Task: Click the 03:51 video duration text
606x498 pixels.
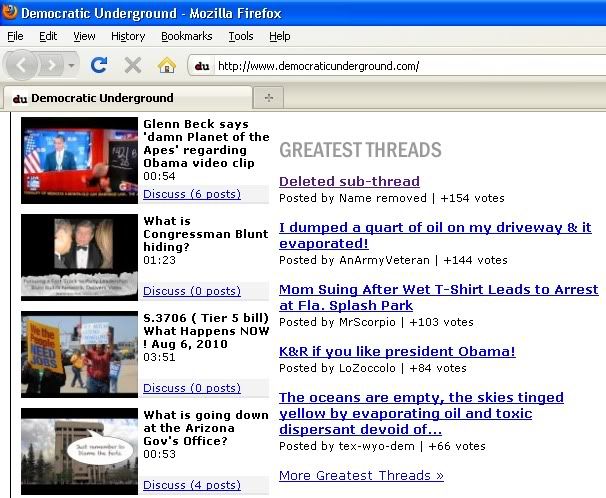Action: coord(159,357)
